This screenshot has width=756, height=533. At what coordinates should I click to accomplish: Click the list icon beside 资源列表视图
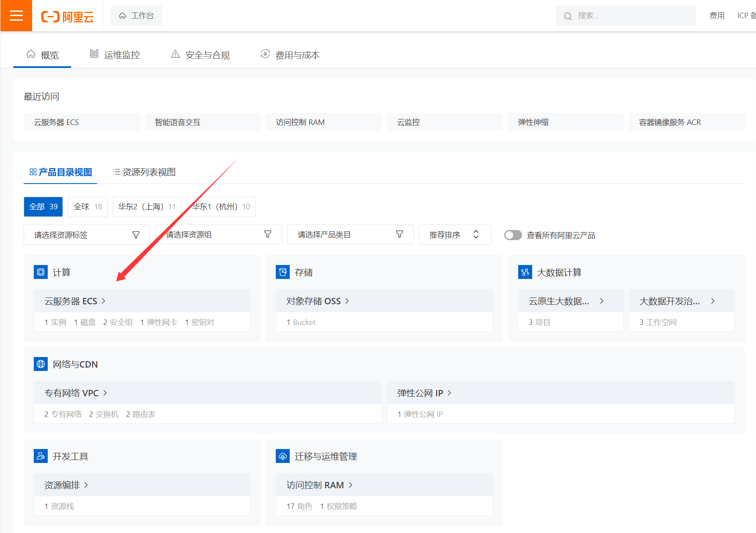pos(117,172)
